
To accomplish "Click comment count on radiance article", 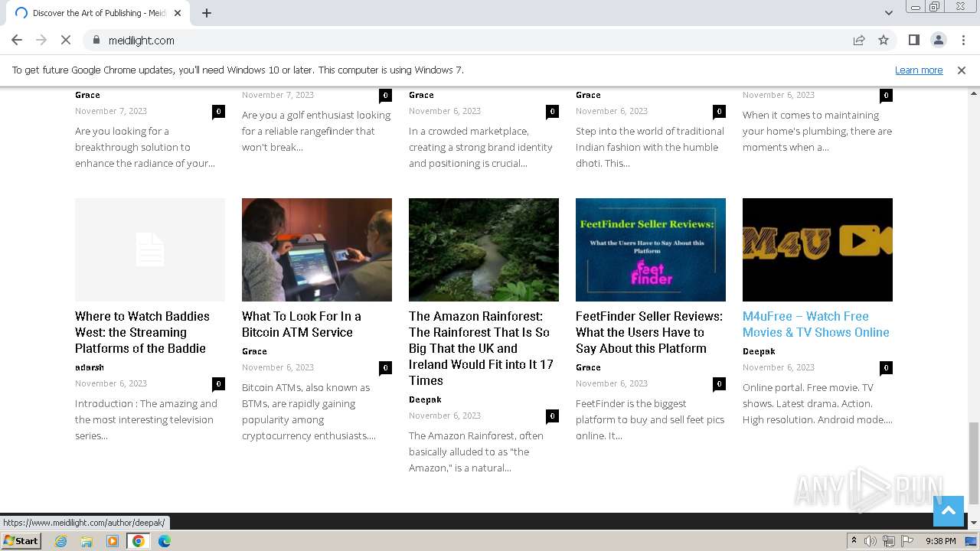I will coord(218,111).
